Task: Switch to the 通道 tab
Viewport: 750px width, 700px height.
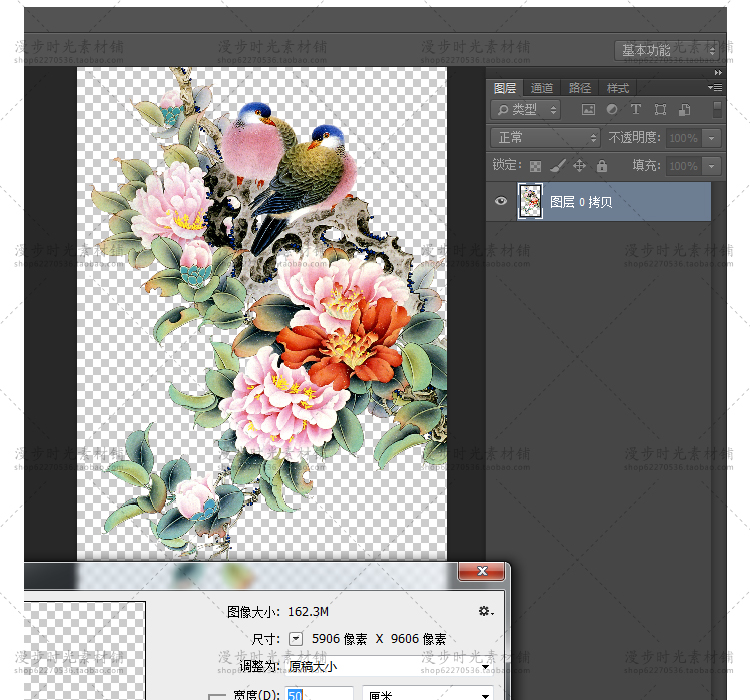Action: [x=542, y=88]
